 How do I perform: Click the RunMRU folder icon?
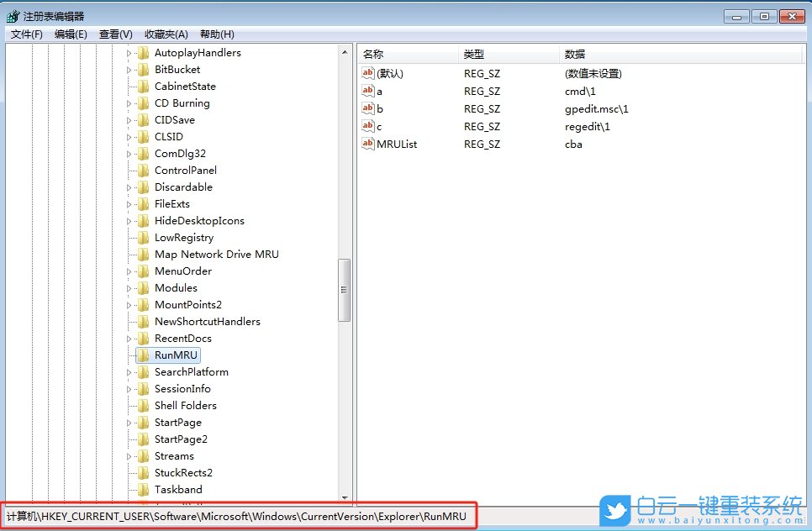(143, 355)
